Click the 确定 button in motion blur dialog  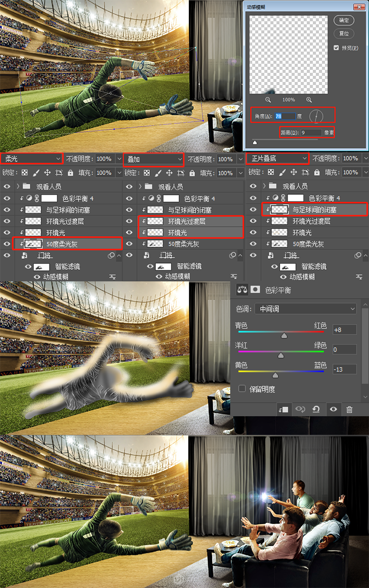(x=344, y=20)
